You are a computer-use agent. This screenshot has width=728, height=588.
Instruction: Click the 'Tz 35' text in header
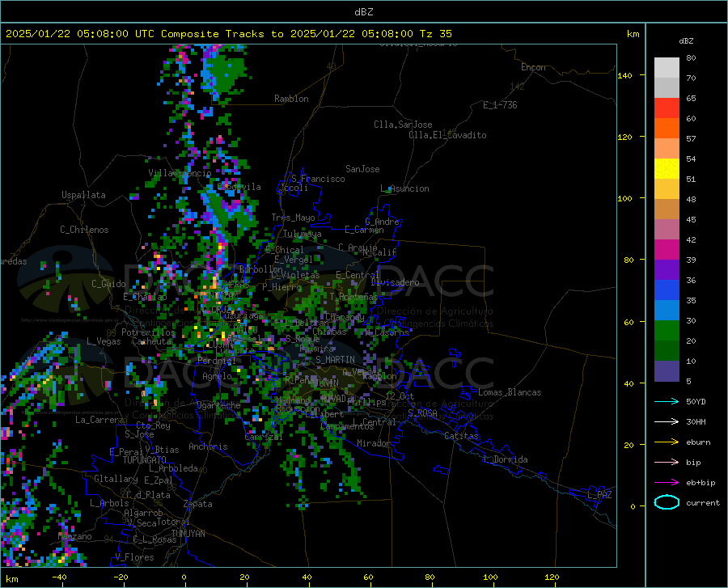[x=435, y=34]
